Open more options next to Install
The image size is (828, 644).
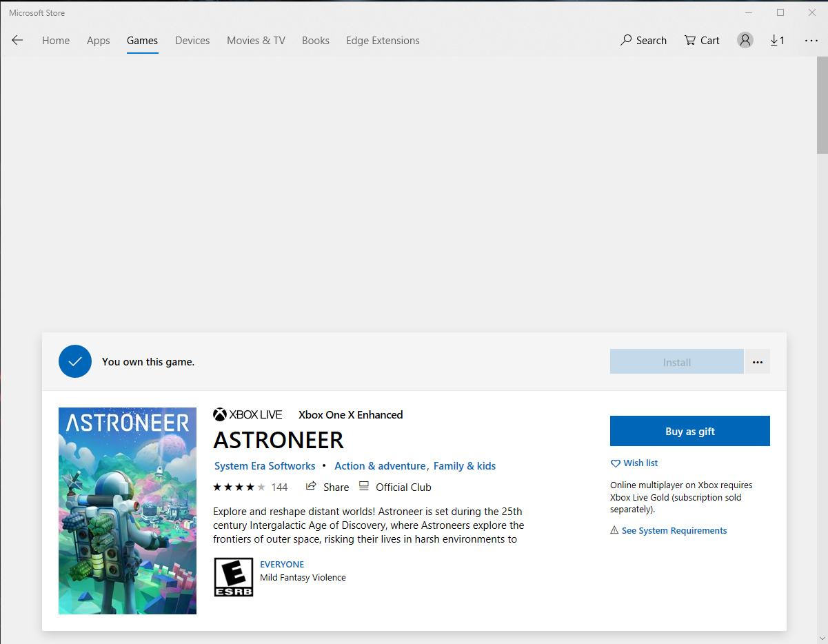tap(758, 362)
